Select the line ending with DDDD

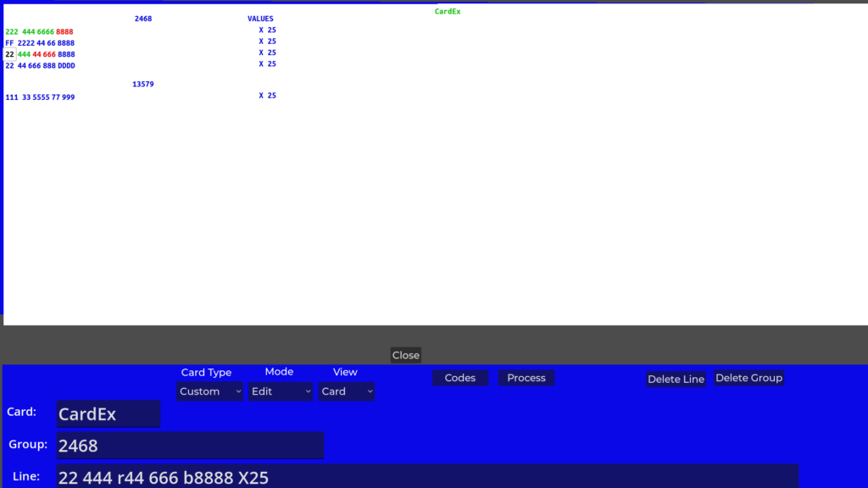[40, 65]
